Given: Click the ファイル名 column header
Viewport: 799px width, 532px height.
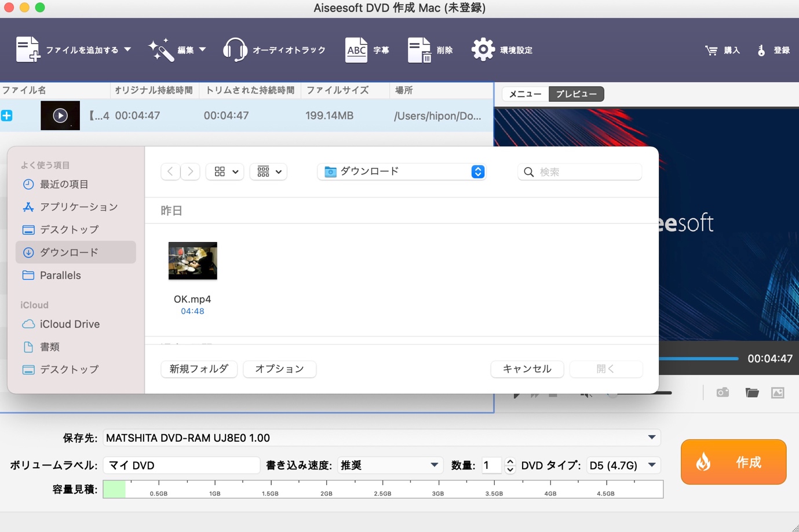Looking at the screenshot, I should click(x=55, y=90).
